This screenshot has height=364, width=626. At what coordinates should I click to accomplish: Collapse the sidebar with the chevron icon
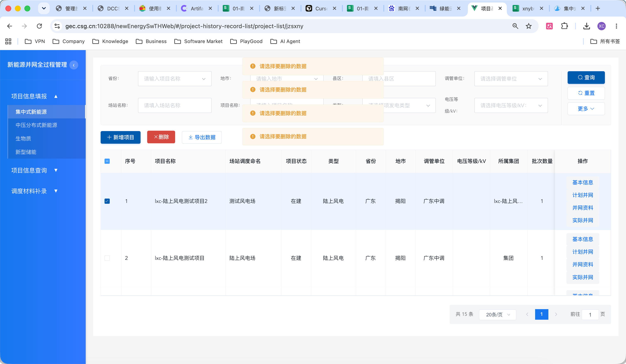[74, 65]
